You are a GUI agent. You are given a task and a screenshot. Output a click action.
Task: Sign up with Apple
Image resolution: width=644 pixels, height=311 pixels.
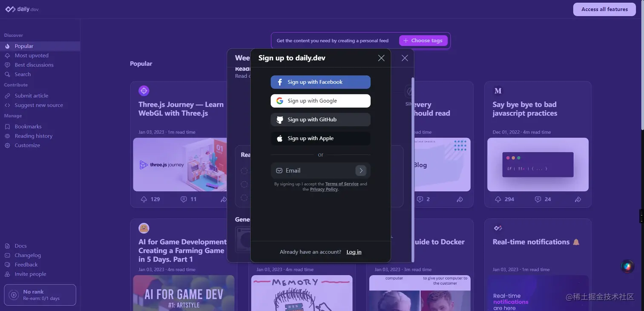pyautogui.click(x=320, y=138)
